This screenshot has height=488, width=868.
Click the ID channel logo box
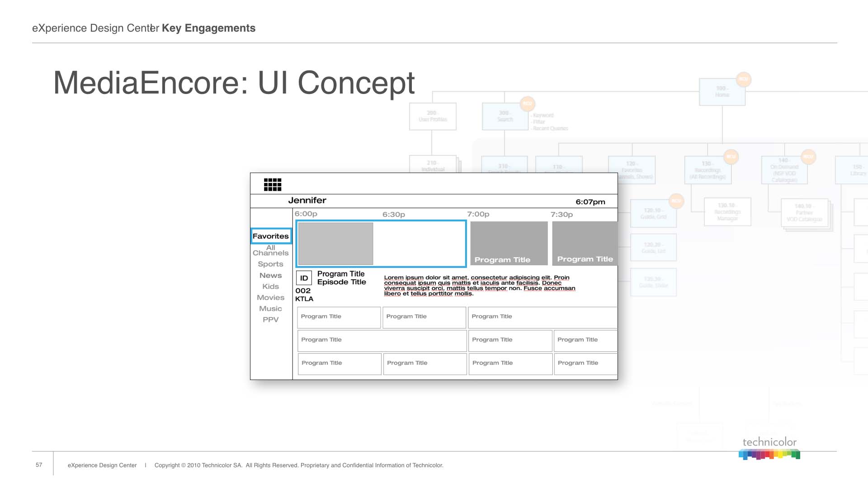(304, 278)
